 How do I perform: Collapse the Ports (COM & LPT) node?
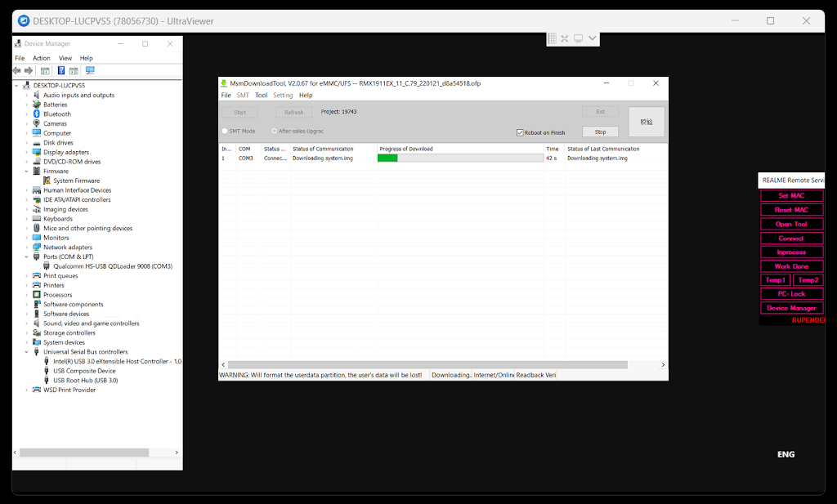point(27,256)
